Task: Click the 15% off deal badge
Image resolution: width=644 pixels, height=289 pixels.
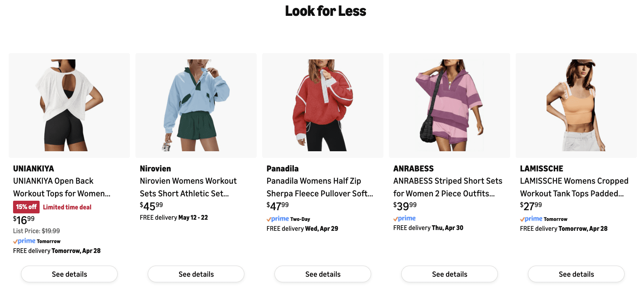Action: pos(26,207)
